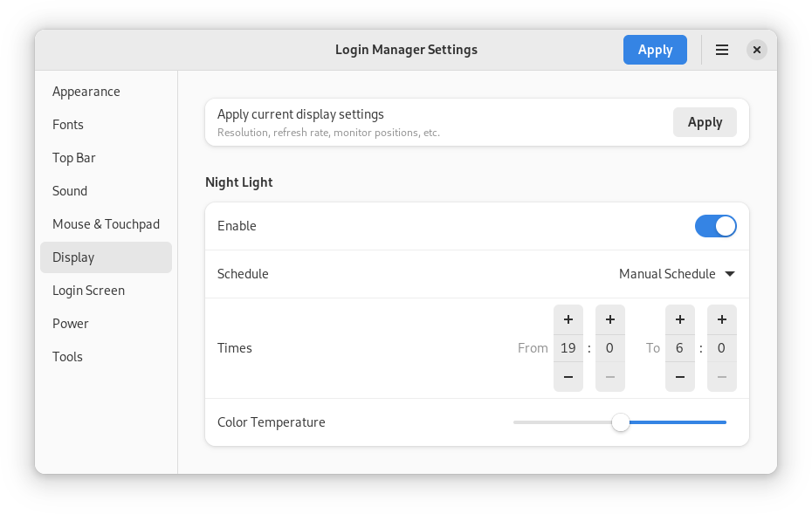Image resolution: width=812 pixels, height=514 pixels.
Task: Open the Appearance section
Action: coord(86,92)
